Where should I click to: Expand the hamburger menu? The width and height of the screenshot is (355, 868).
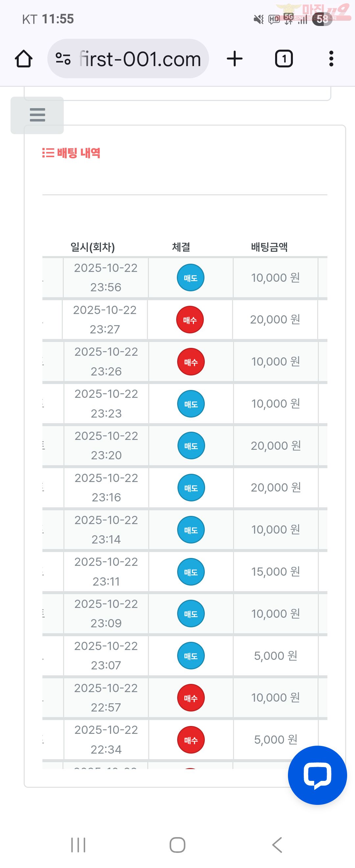37,115
